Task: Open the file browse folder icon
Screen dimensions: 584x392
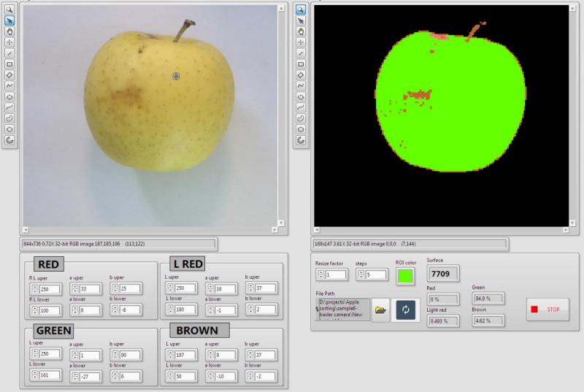Action: pyautogui.click(x=380, y=310)
